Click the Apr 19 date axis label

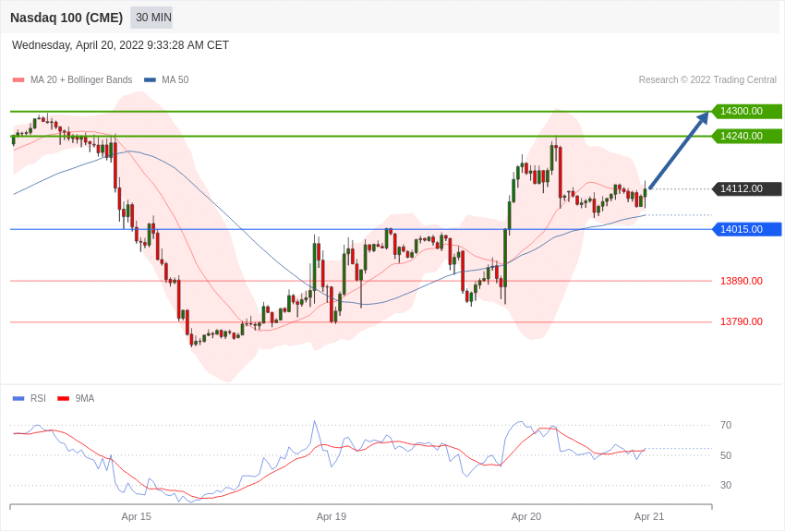pyautogui.click(x=332, y=516)
